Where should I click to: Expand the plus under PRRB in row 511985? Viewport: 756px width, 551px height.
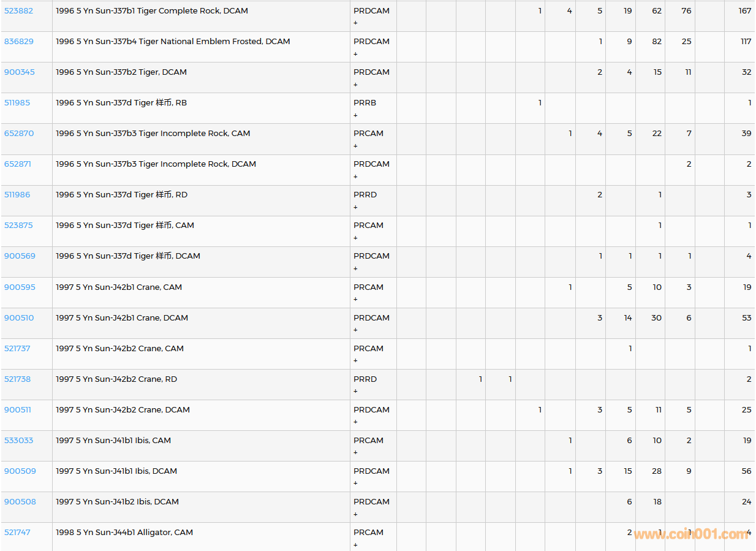coord(355,115)
